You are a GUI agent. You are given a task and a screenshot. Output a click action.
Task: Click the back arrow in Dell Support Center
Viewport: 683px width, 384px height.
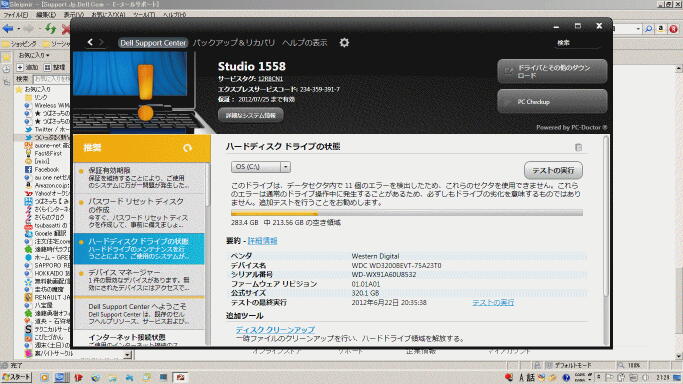pos(90,42)
